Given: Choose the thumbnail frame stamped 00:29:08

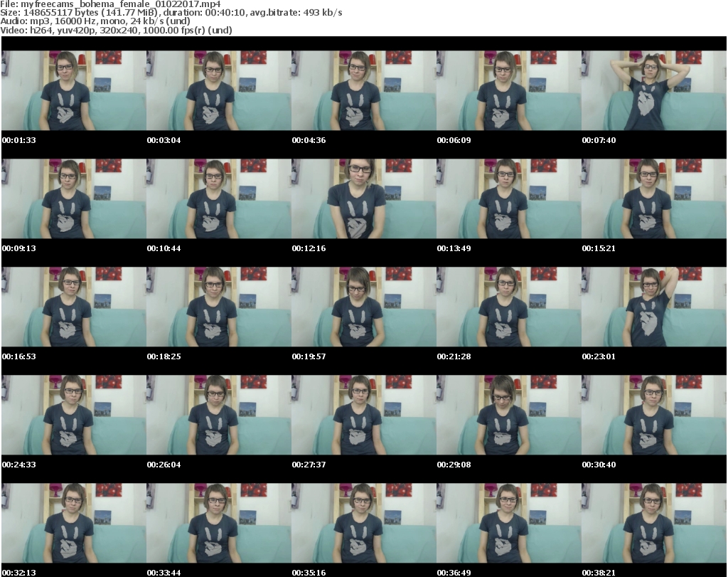Looking at the screenshot, I should pos(509,415).
